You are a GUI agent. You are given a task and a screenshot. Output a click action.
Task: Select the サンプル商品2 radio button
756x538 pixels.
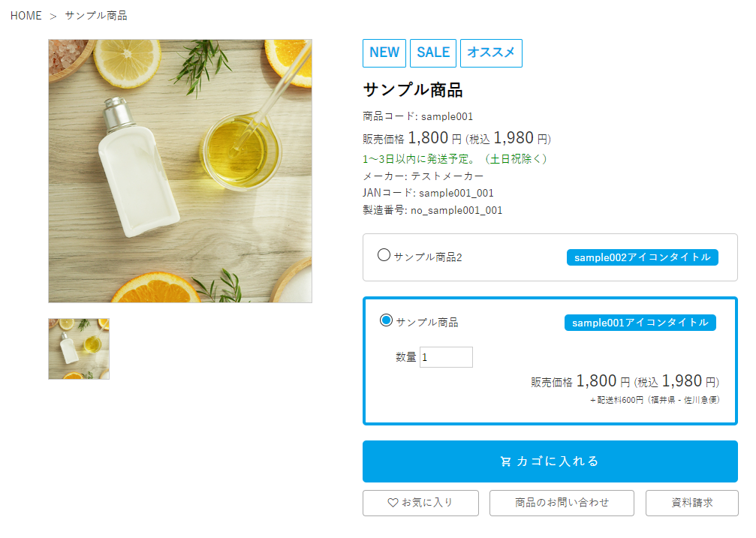coord(384,255)
